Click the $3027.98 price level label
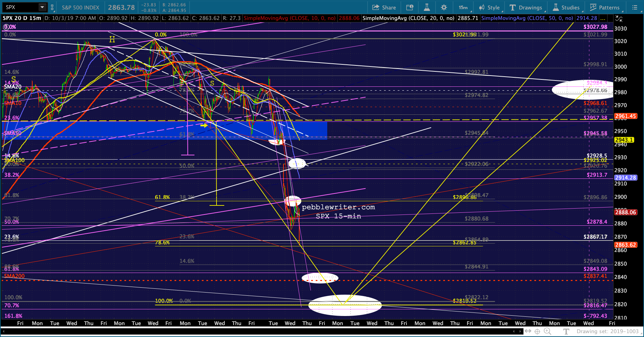 pyautogui.click(x=595, y=27)
